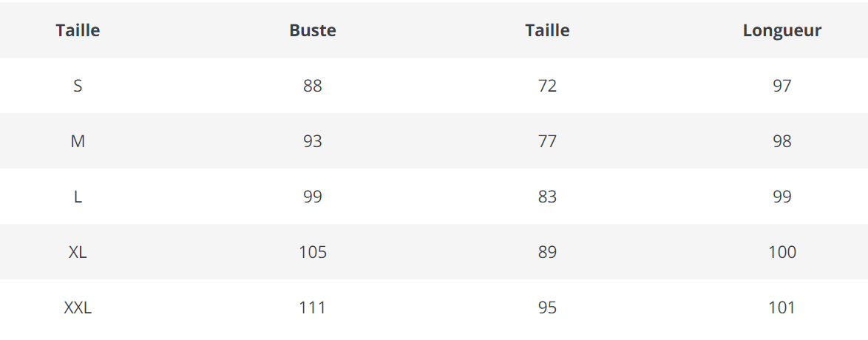Image resolution: width=868 pixels, height=340 pixels.
Task: Click the bust value 88 for size S
Action: pos(312,86)
